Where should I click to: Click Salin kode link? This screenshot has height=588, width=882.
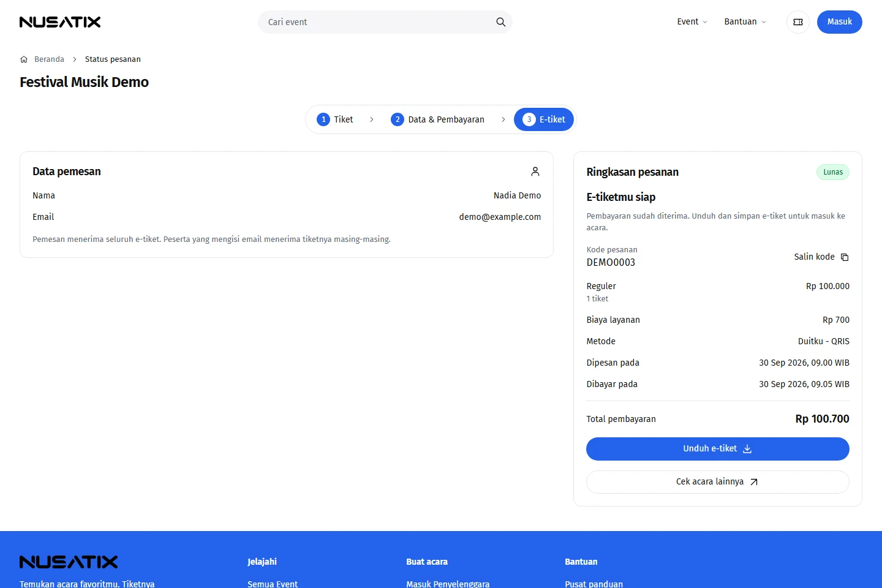821,257
